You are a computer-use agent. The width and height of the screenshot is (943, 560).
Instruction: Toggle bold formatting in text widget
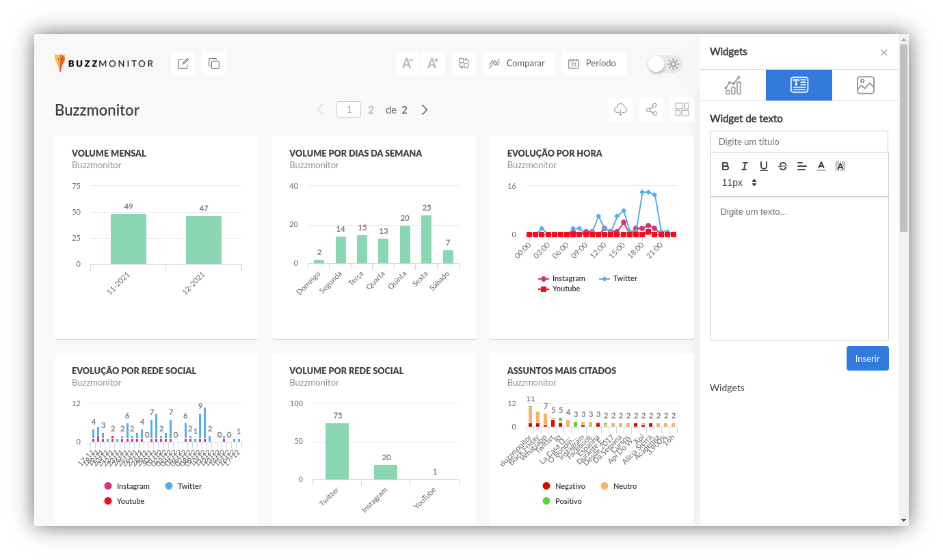pos(726,166)
